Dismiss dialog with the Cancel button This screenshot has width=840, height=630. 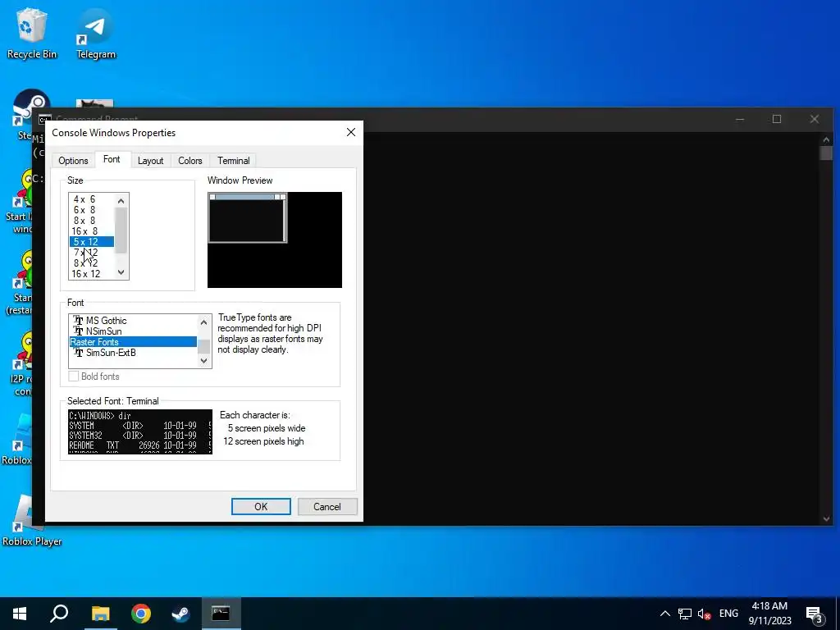click(x=326, y=507)
